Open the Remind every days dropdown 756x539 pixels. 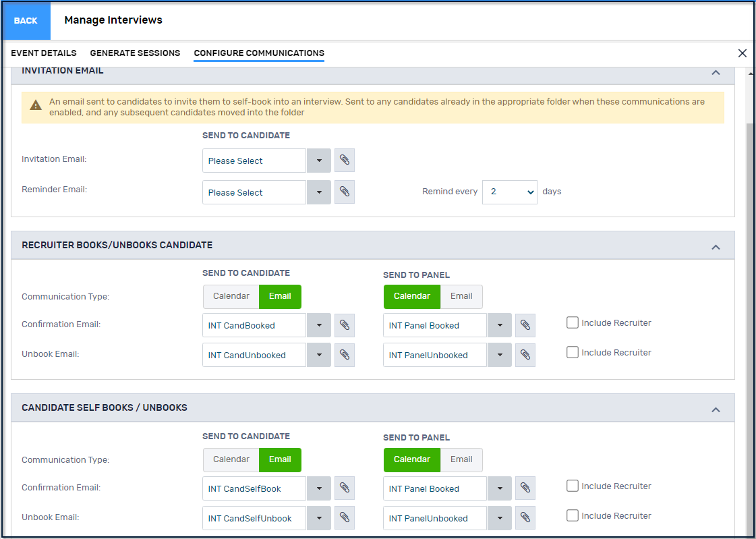coord(510,192)
